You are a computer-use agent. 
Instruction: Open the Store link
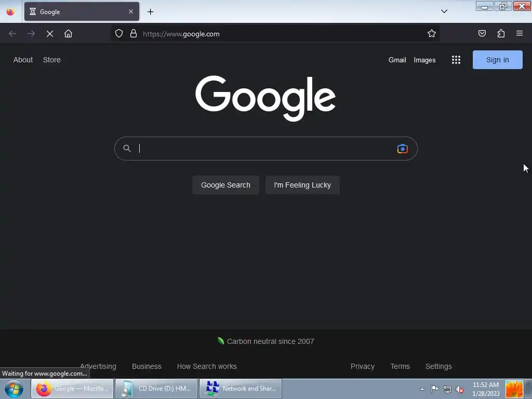52,60
